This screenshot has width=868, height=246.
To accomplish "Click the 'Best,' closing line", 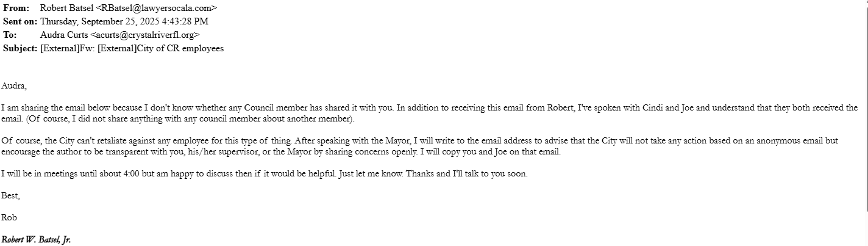I will pos(10,196).
